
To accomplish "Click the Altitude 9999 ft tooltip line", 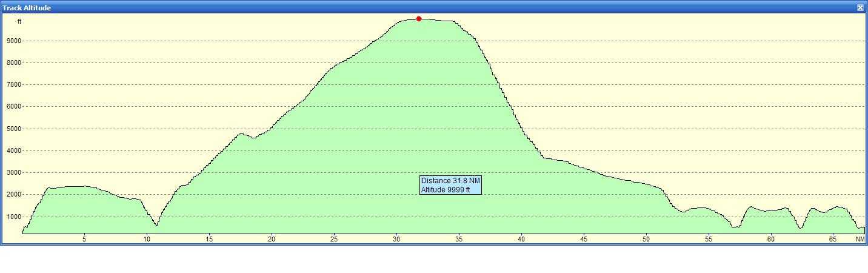I will click(x=446, y=190).
